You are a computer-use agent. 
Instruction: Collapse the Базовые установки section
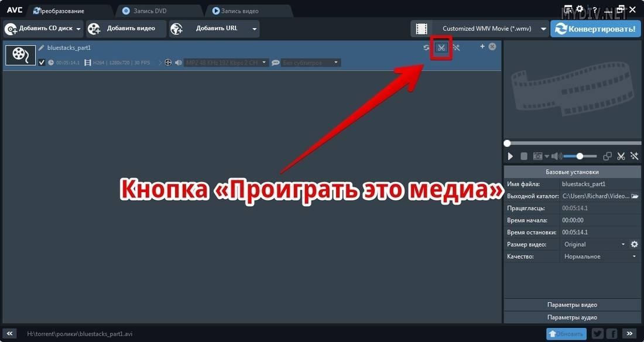pos(572,172)
